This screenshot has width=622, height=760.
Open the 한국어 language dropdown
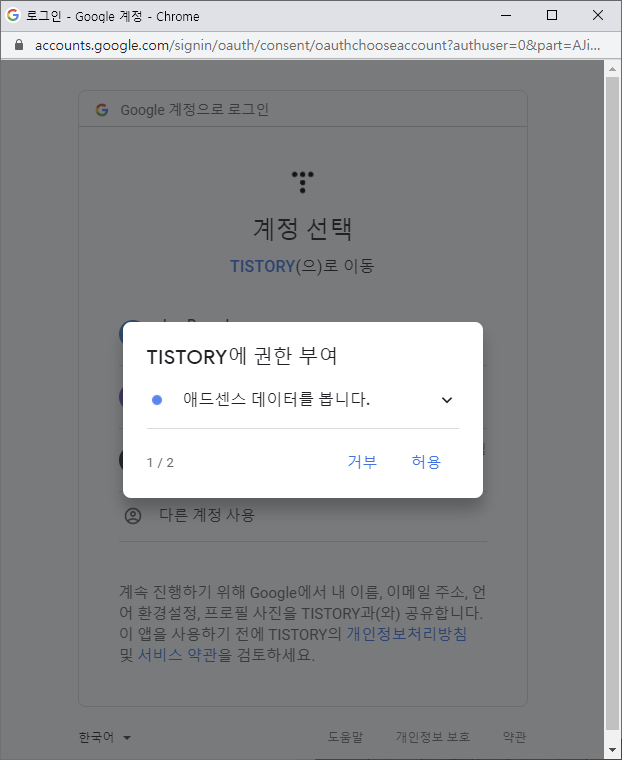105,737
